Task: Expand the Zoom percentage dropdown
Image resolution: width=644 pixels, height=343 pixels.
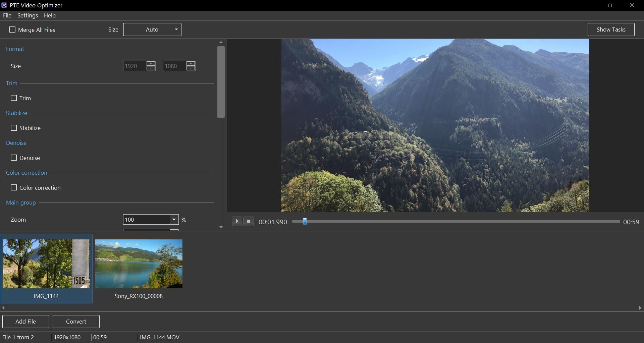Action: (x=174, y=220)
